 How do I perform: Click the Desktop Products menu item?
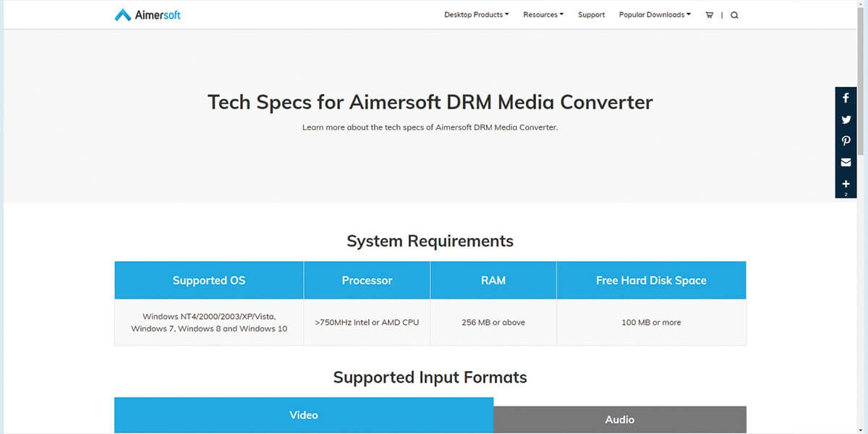473,14
